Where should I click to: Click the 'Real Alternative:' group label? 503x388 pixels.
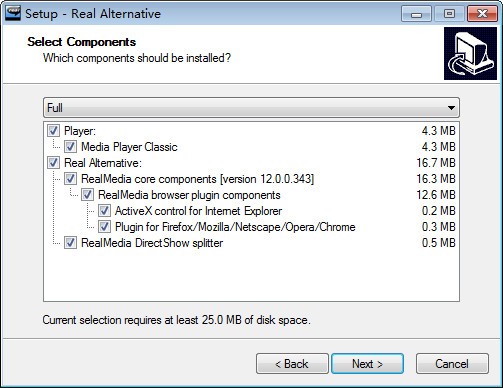[103, 163]
